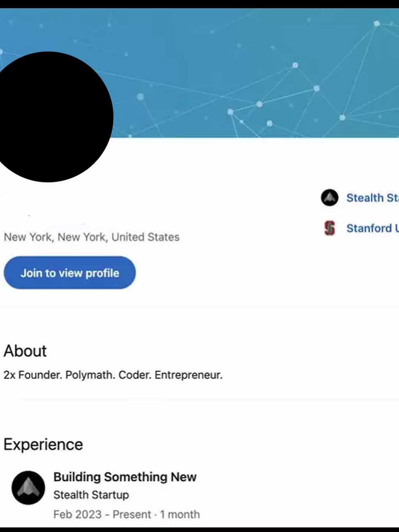Screen dimensions: 399x532
Task: Select the About section heading
Action: pos(25,350)
